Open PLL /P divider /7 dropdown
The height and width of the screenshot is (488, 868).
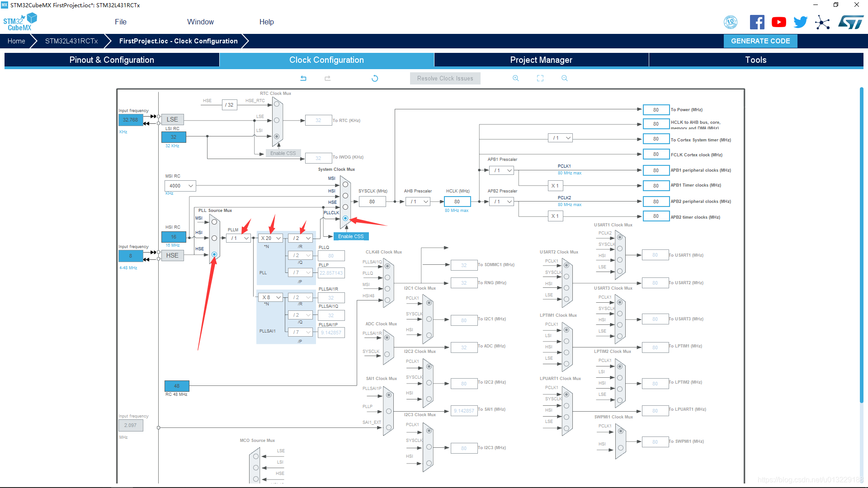coord(301,272)
